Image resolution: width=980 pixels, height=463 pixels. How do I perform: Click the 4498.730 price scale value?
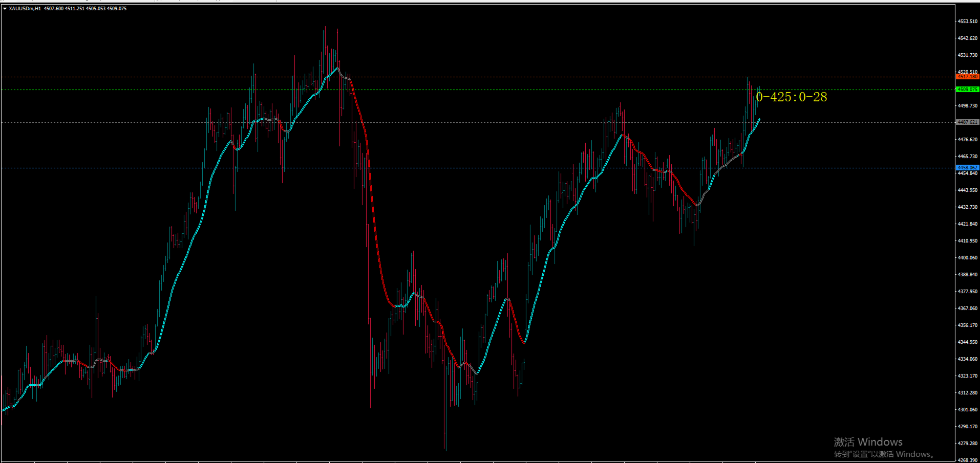pos(968,106)
